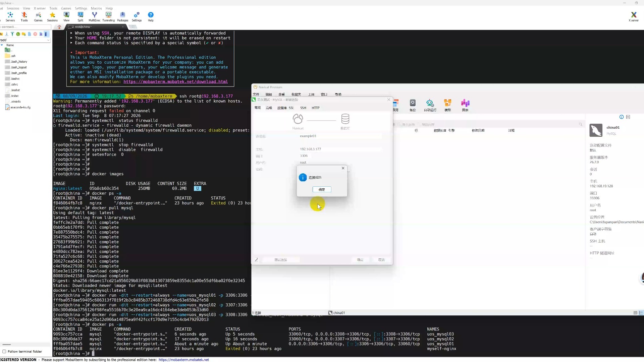The height and width of the screenshot is (362, 644).
Task: Switch to the SSH tab in connection dialog
Action: (x=303, y=108)
